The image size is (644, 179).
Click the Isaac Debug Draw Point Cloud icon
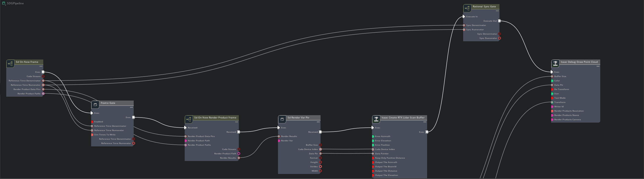pos(555,64)
